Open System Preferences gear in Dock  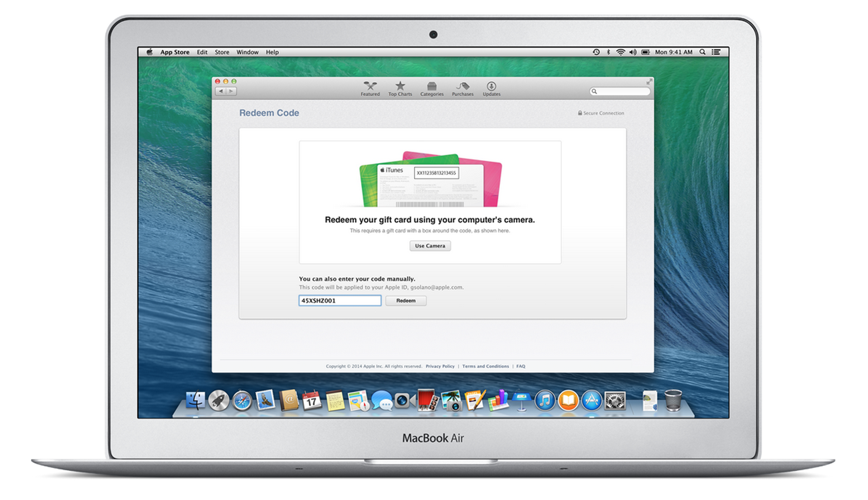(x=615, y=401)
